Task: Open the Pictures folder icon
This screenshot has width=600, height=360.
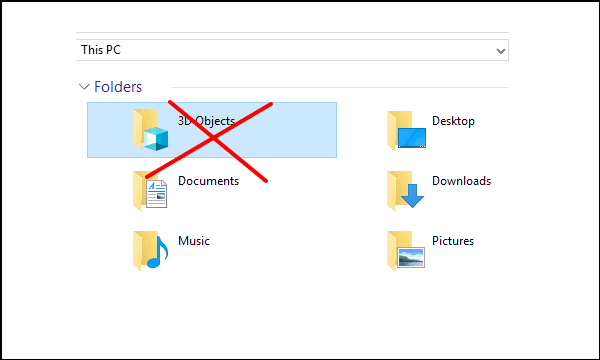Action: pos(406,250)
